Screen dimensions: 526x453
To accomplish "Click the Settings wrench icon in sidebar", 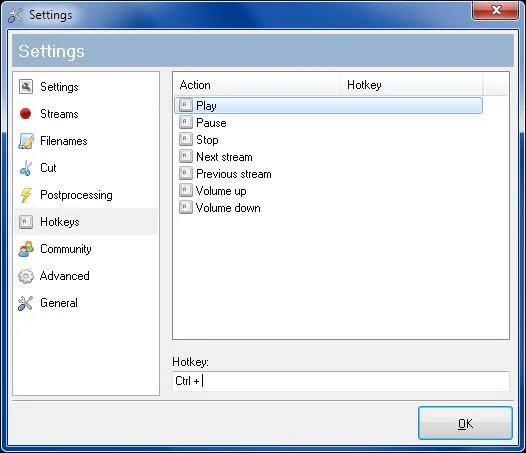I will click(x=26, y=87).
